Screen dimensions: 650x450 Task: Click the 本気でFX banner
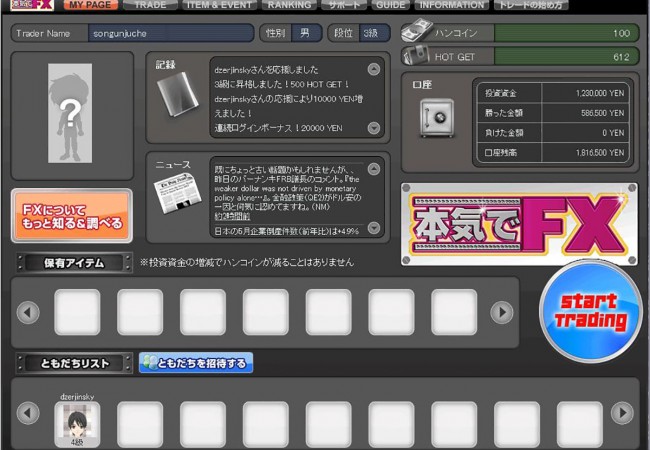(x=519, y=224)
